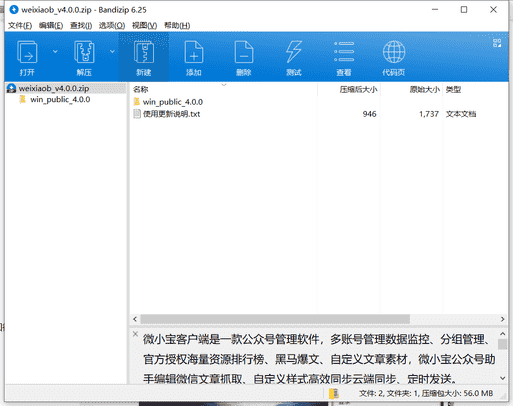The image size is (513, 406).
Task: Click the horizontal scrollbar right arrow
Action: tap(502, 319)
